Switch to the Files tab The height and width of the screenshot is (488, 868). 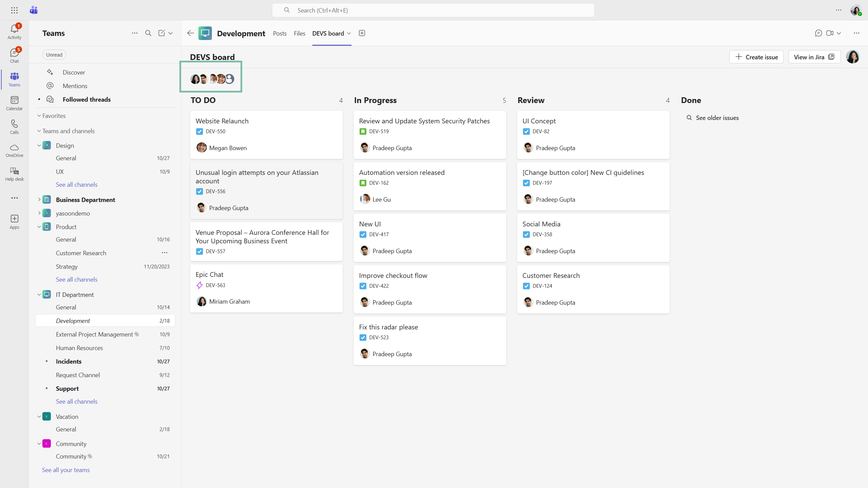click(299, 33)
